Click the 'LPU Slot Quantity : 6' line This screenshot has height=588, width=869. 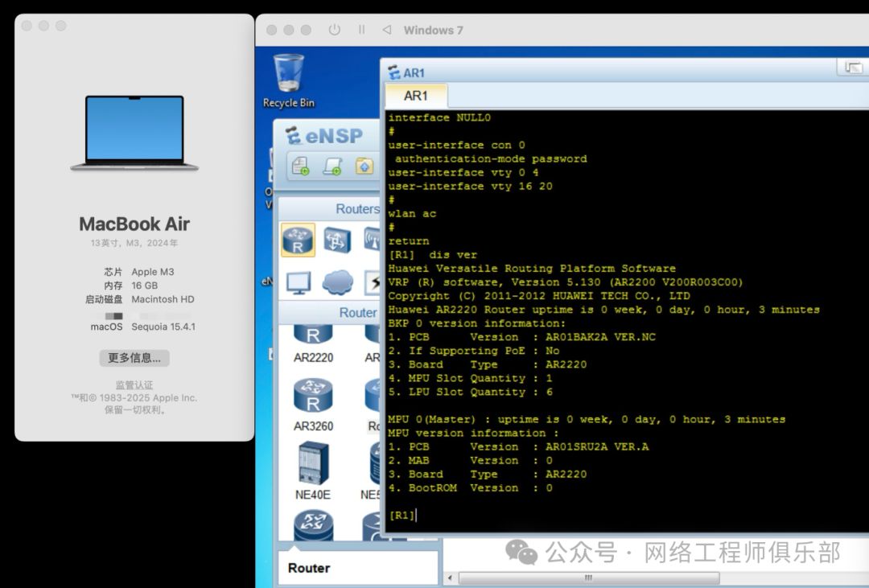[470, 393]
